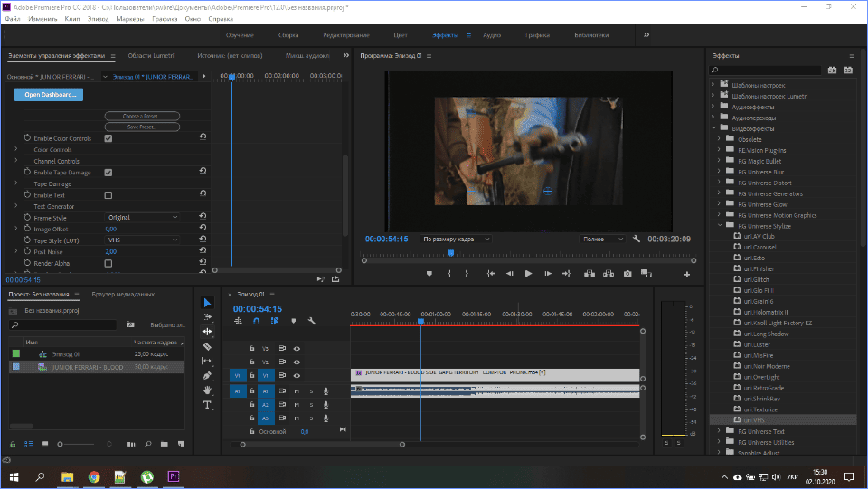This screenshot has width=868, height=489.
Task: Open Frame Style dropdown showing Original
Action: (x=142, y=218)
